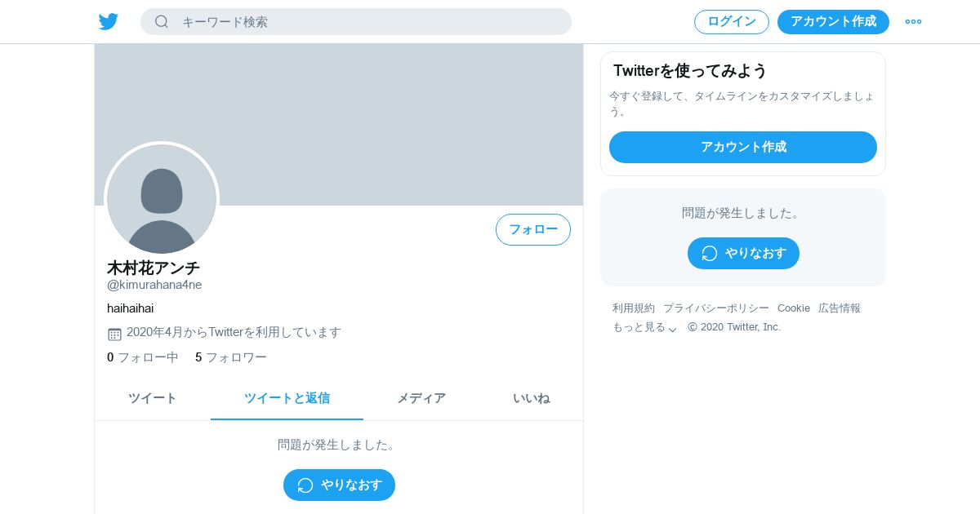Switch to the ツイート tab

153,399
